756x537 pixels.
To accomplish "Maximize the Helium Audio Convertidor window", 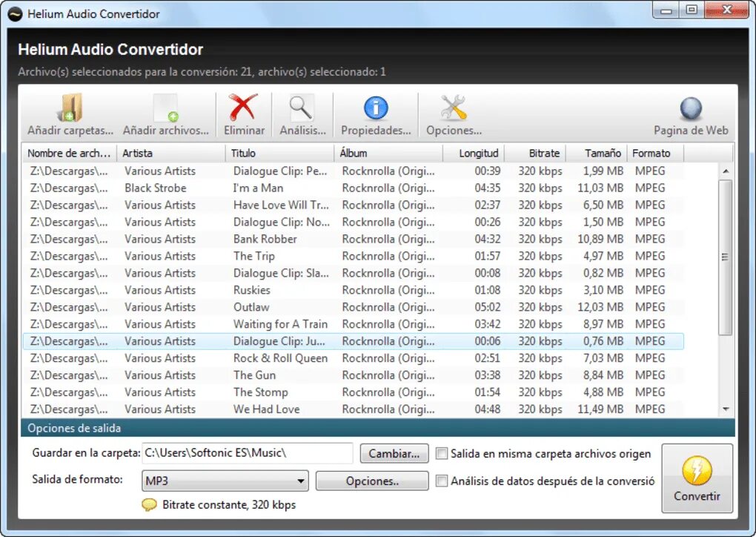I will (x=692, y=10).
